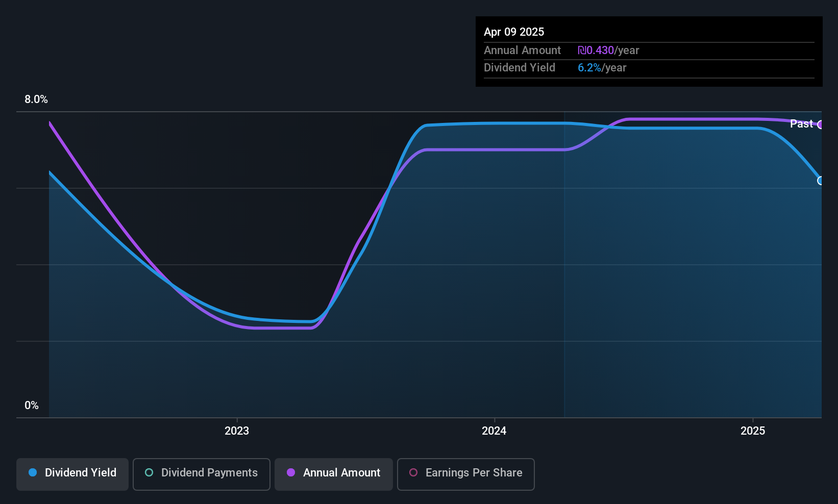Click the 8.0% y-axis label
Viewport: 838px width, 504px height.
[x=36, y=99]
